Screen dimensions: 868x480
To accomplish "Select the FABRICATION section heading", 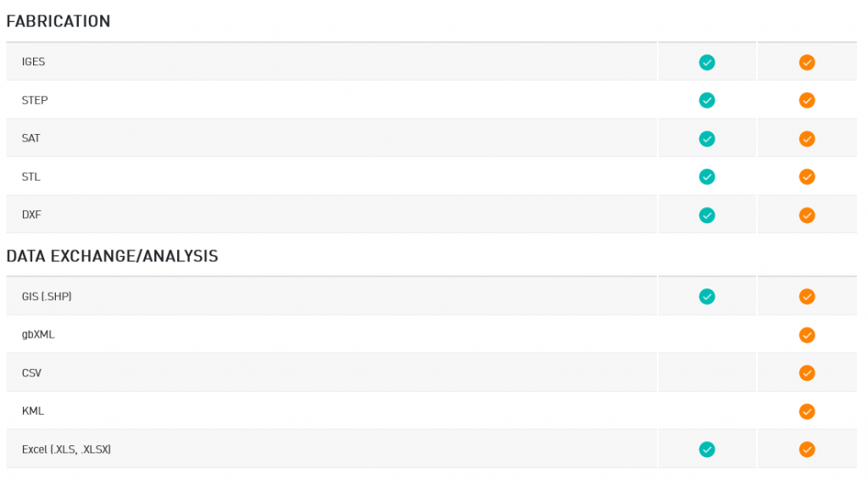I will coord(58,21).
